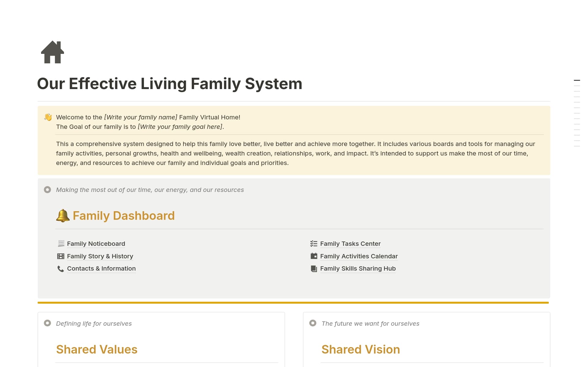The image size is (588, 367).
Task: Open the Family Noticeboard page link
Action: pyautogui.click(x=96, y=244)
